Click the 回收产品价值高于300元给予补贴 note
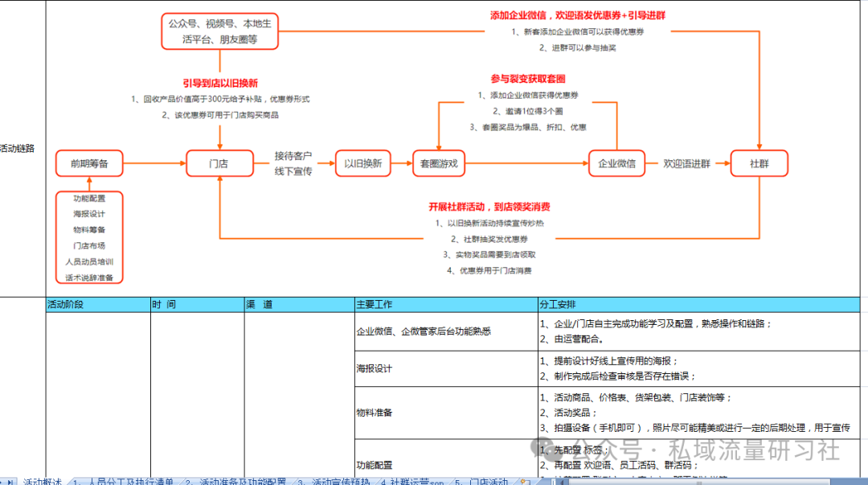Screen dimensions: 868x485 pyautogui.click(x=220, y=99)
